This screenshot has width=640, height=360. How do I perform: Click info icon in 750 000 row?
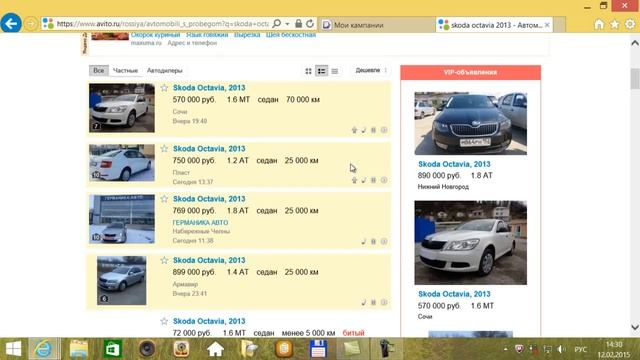click(x=384, y=180)
